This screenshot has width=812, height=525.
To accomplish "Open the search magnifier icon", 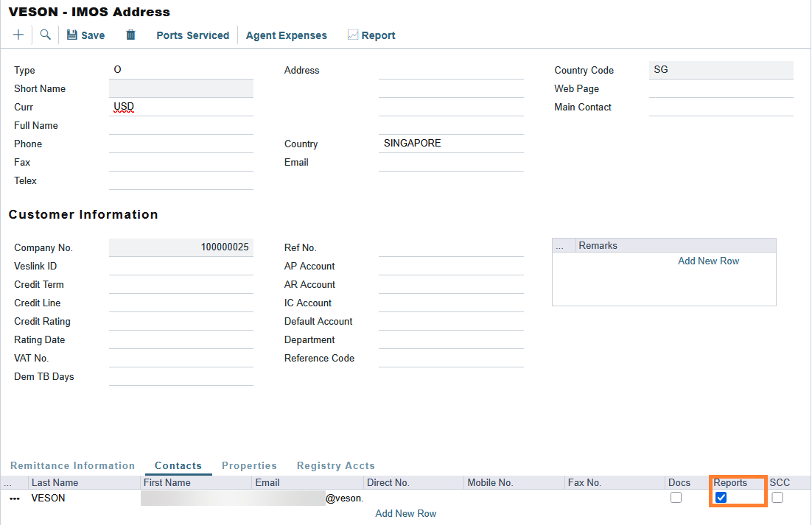I will pyautogui.click(x=46, y=35).
